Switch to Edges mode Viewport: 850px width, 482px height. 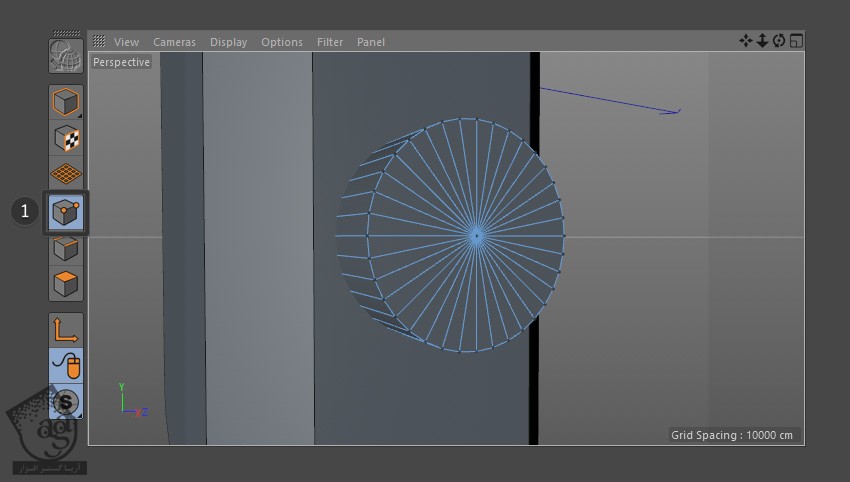[66, 248]
